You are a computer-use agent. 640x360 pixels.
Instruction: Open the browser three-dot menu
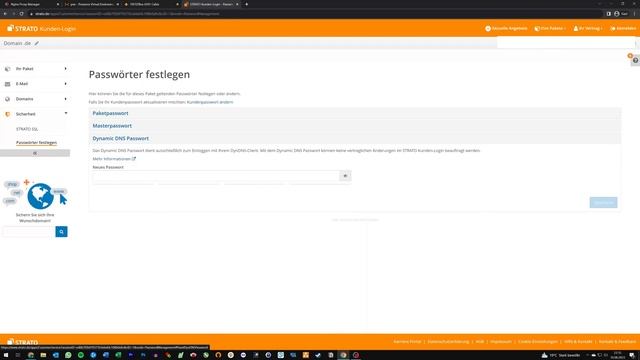[x=635, y=13]
